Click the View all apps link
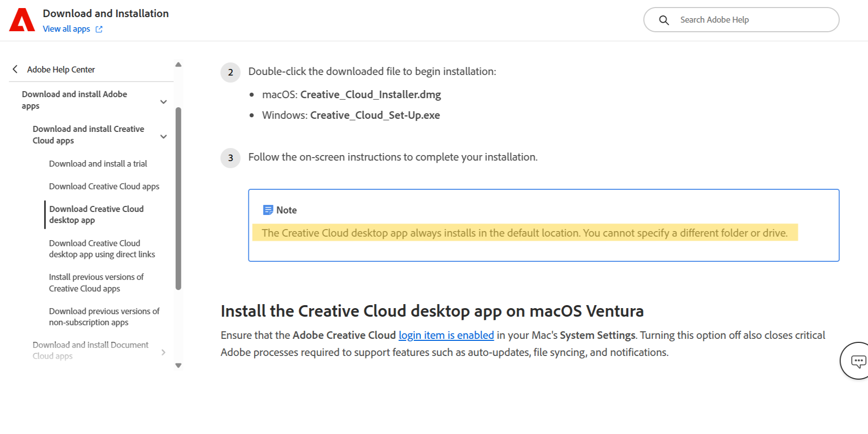 (x=66, y=29)
